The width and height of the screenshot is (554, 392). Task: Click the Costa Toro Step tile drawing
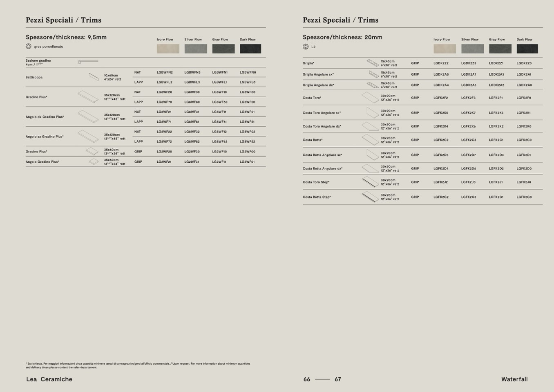370,182
